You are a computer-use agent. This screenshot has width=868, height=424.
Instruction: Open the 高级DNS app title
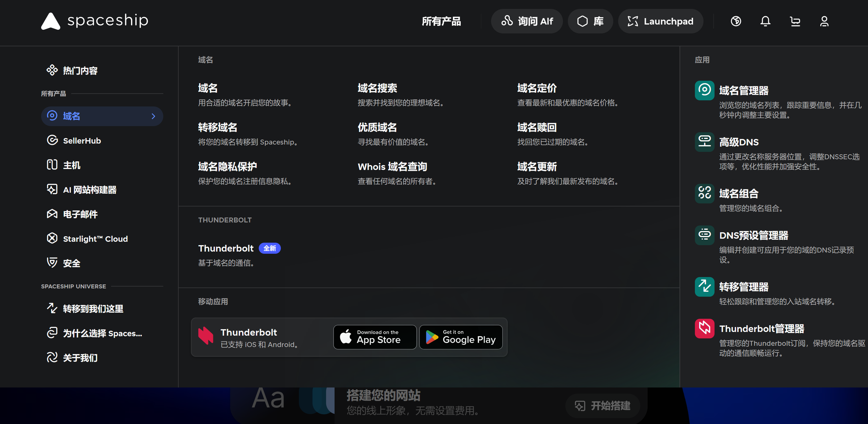click(x=738, y=142)
